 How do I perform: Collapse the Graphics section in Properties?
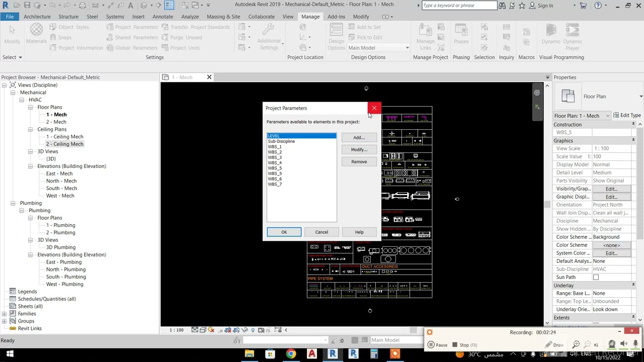click(x=633, y=140)
